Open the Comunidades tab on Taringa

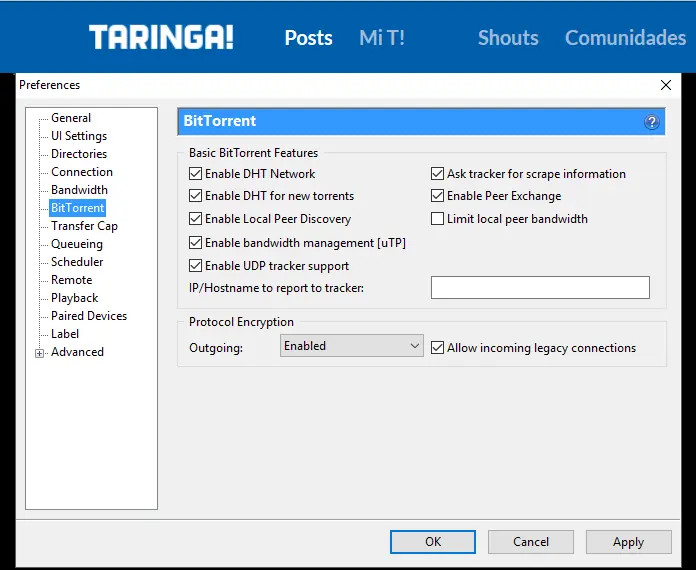[x=625, y=38]
